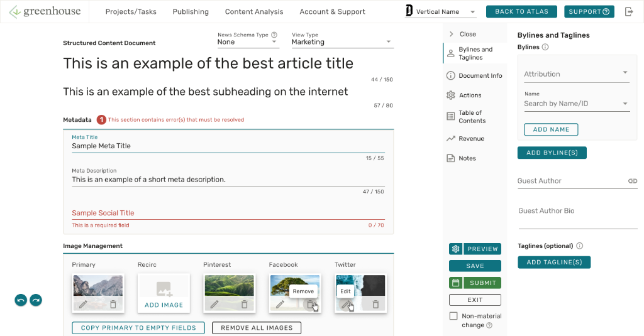Open the Content Analysis menu
The width and height of the screenshot is (644, 336).
click(254, 11)
